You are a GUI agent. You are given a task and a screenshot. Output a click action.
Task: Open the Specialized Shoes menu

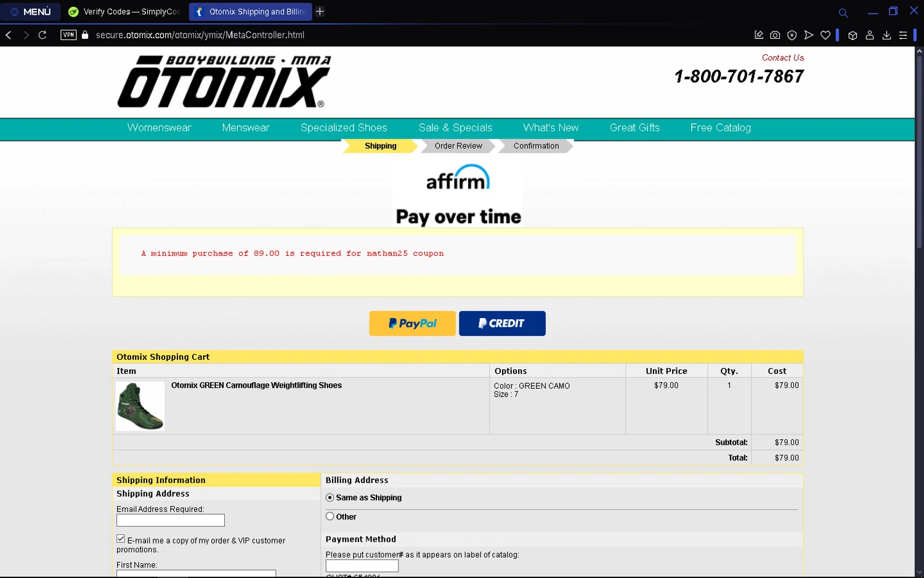point(344,128)
